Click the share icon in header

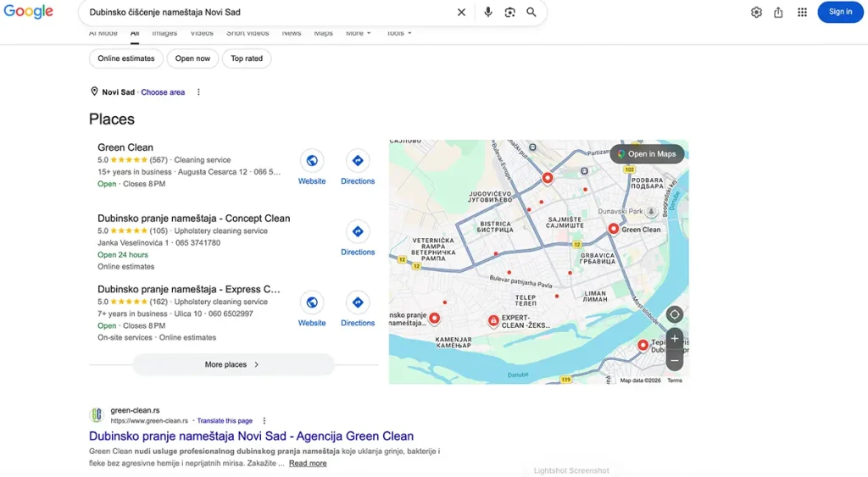coord(778,12)
